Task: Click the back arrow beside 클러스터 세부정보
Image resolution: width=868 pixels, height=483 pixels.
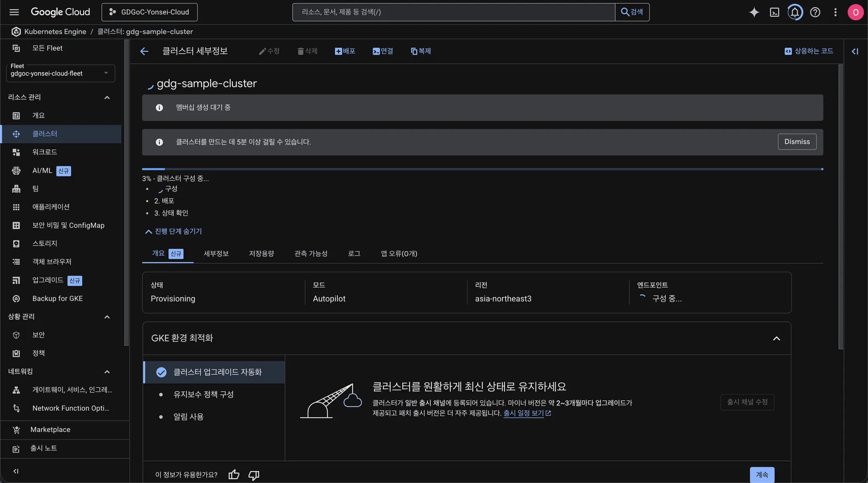Action: [144, 51]
